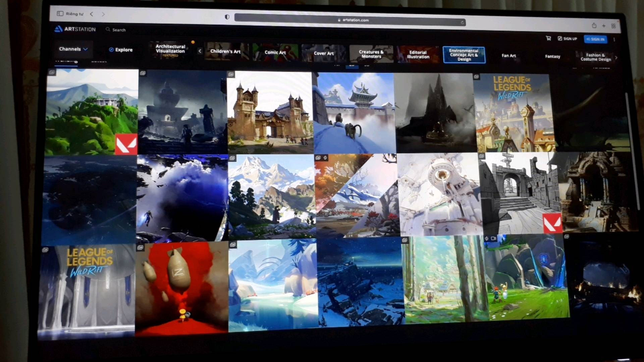Screen dimensions: 644x362
Task: Click the multi-image icon on the red bomb artwork
Action: coord(140,248)
